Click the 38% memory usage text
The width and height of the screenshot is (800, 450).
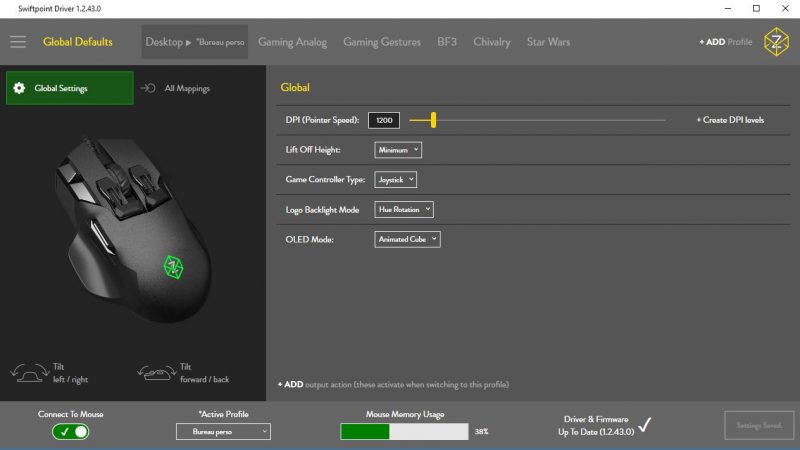point(482,432)
